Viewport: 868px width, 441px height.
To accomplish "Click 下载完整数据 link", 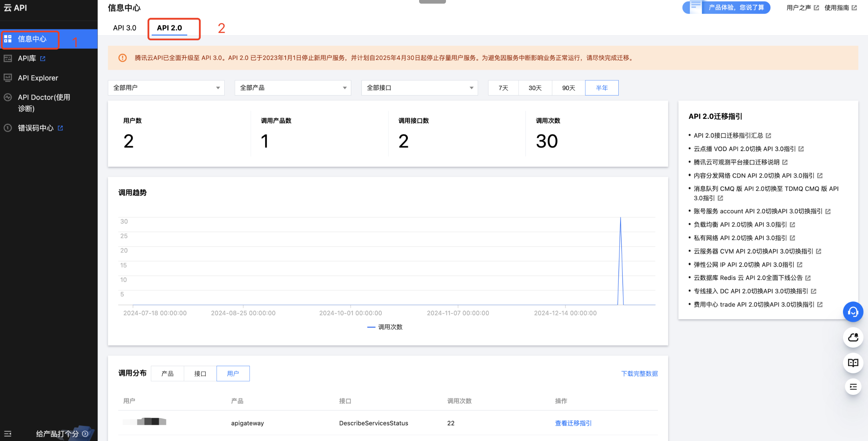I will tap(639, 373).
